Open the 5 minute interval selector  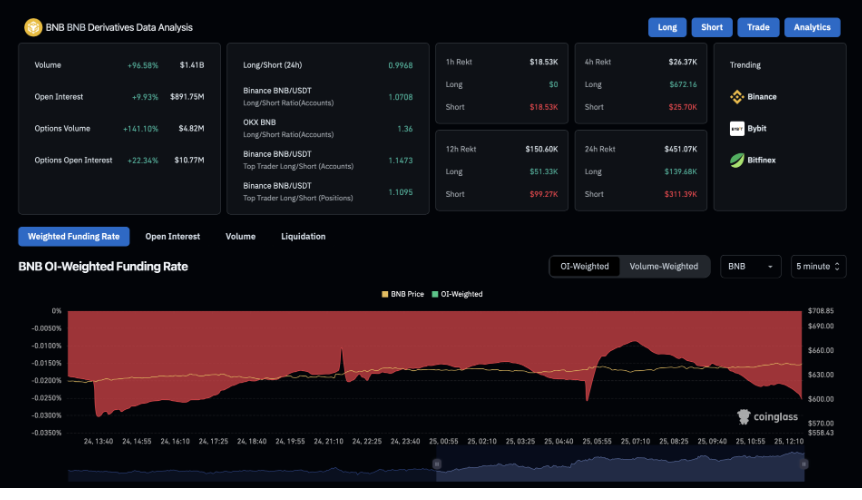818,266
